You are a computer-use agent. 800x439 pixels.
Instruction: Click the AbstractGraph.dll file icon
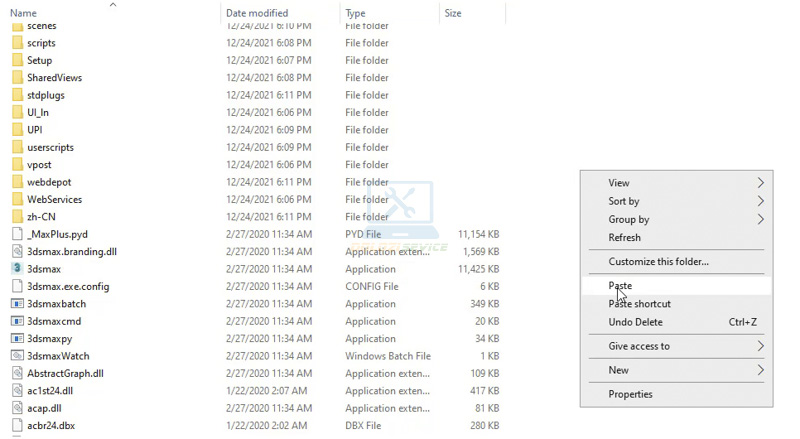point(17,373)
